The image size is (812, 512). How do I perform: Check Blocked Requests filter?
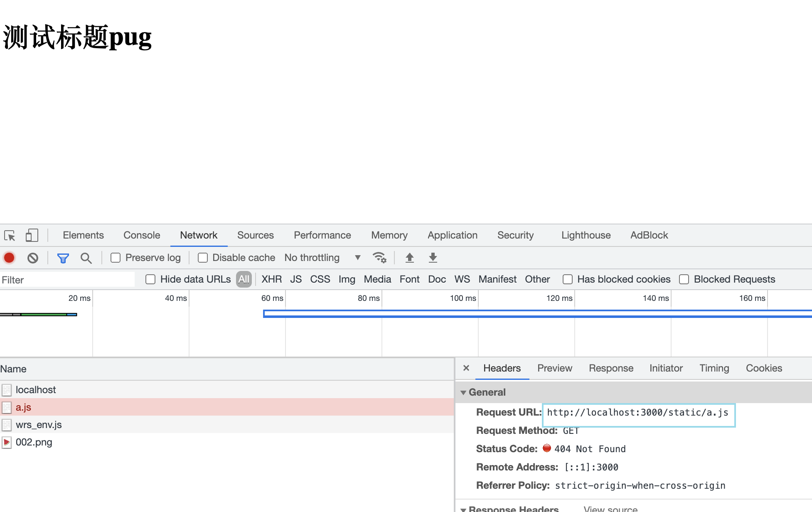tap(684, 279)
